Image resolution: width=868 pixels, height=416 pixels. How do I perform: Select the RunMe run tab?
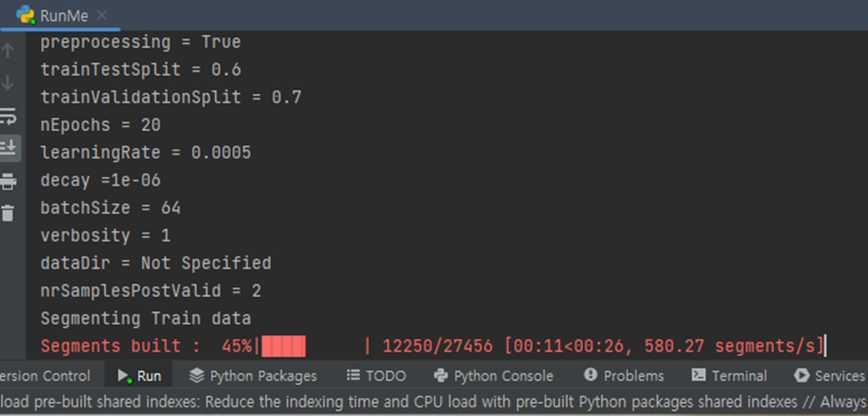click(60, 16)
